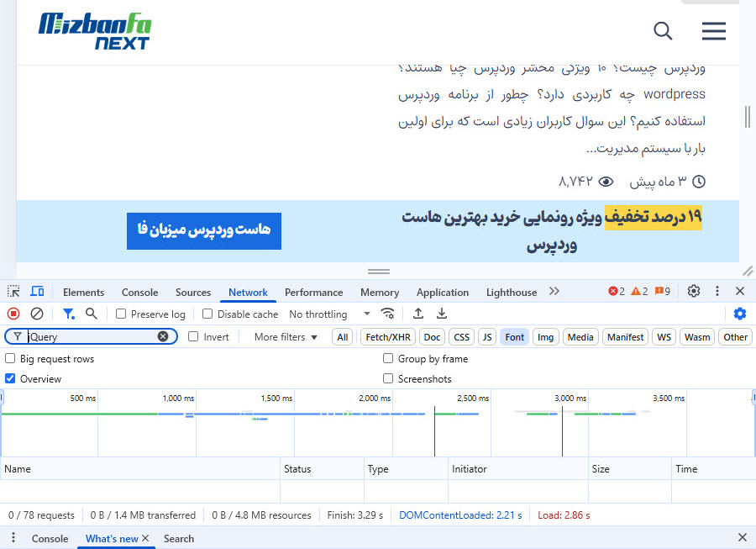756x549 pixels.
Task: Select the Network tab
Action: (x=248, y=293)
